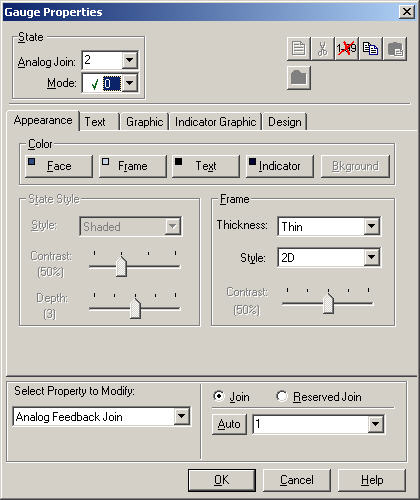Click the scissors cut icon

click(x=322, y=49)
